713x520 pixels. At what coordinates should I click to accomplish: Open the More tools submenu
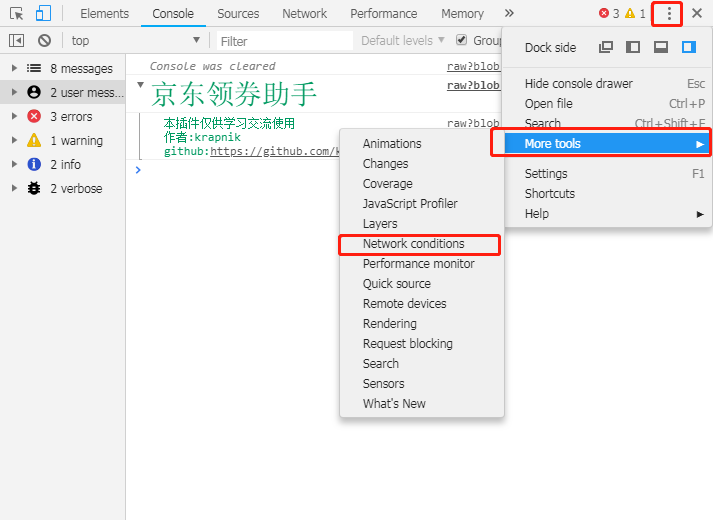click(x=607, y=144)
